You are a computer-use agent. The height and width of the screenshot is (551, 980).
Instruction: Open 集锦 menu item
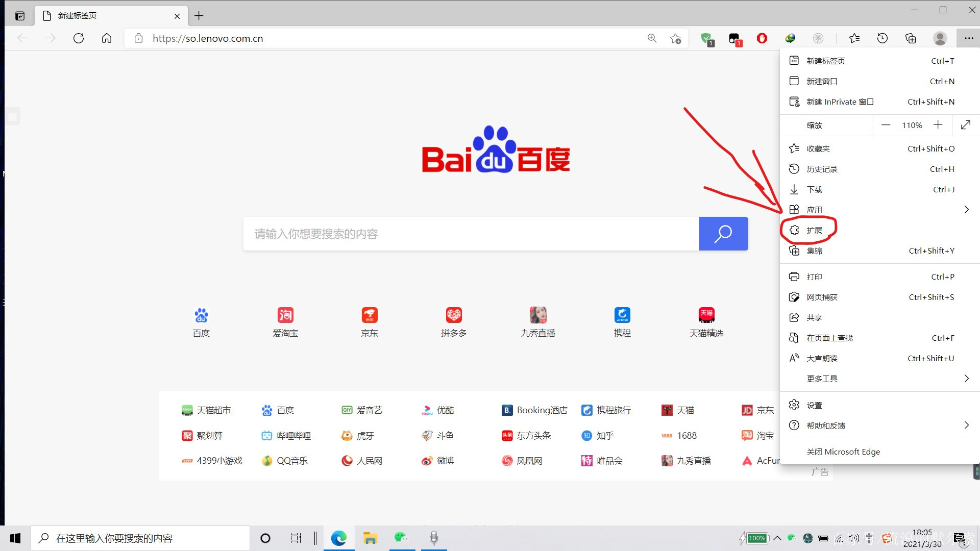pos(880,251)
